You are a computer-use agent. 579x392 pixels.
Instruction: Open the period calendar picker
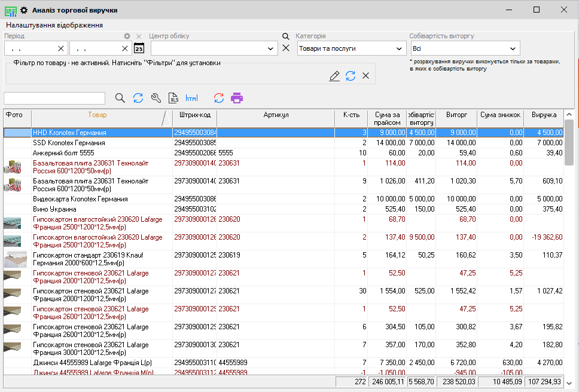139,48
